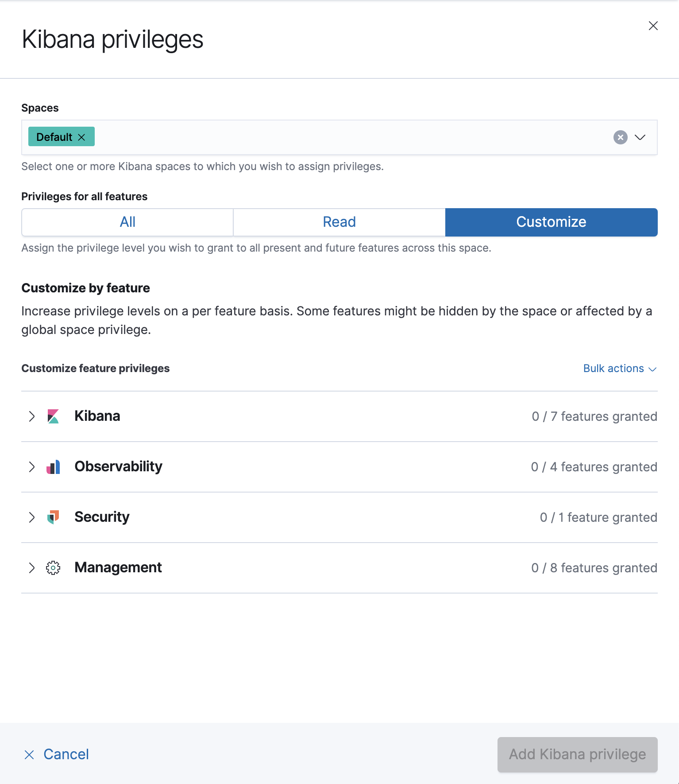Click the Default space badge label
This screenshot has width=679, height=784.
[54, 137]
